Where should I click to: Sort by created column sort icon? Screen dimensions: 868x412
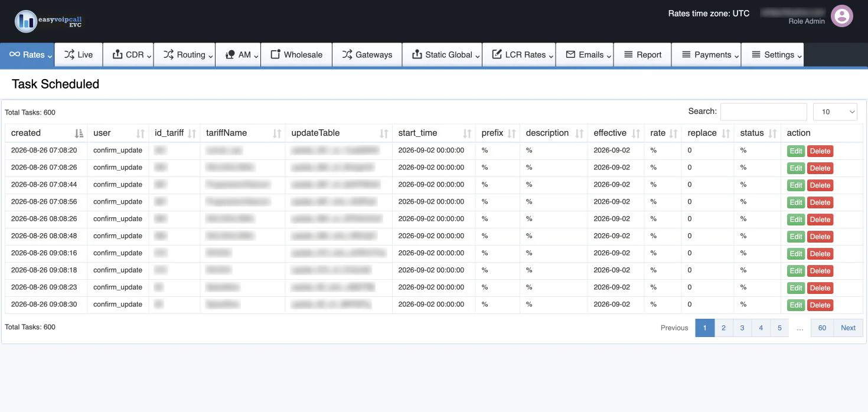coord(79,133)
